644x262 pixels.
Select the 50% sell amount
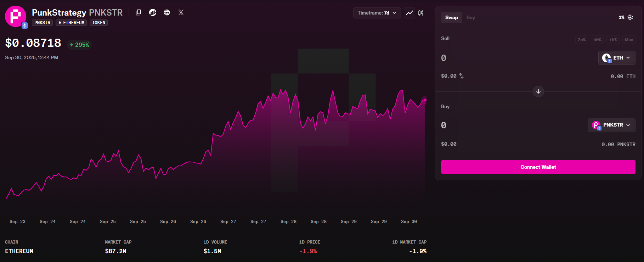point(597,40)
